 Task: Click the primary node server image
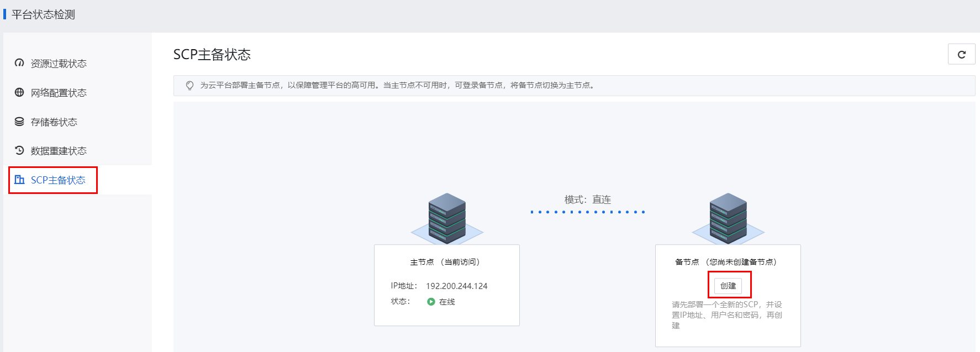[447, 219]
